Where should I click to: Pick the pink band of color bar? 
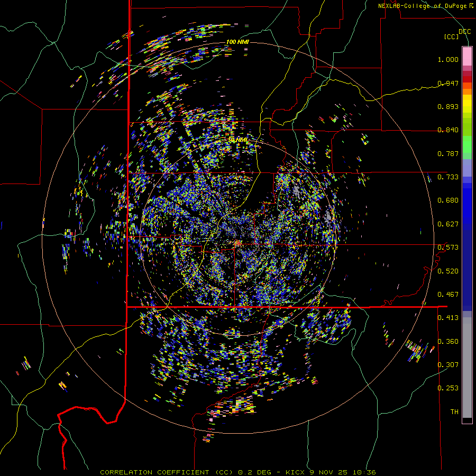(467, 56)
